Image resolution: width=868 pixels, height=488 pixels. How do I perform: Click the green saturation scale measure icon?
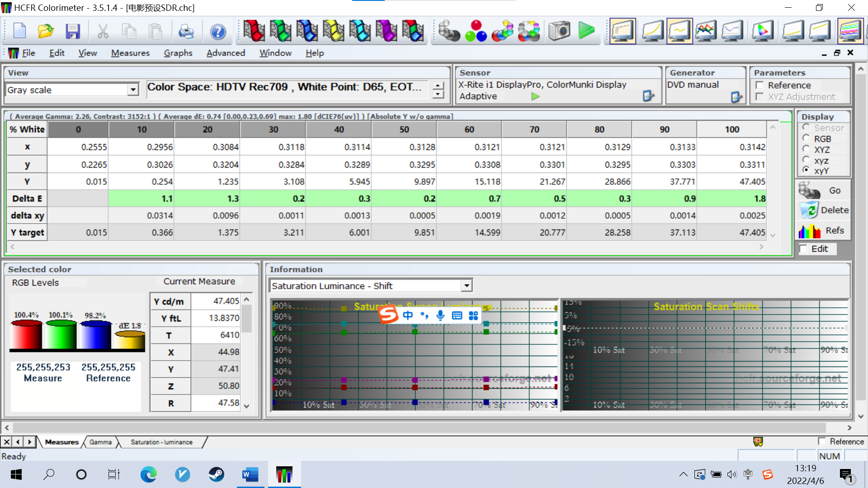pos(280,31)
